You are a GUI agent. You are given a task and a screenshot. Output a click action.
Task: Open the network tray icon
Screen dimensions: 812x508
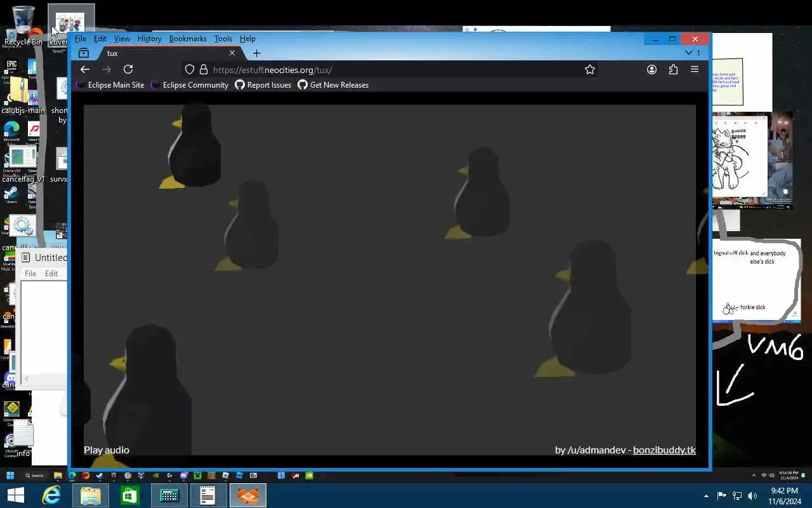coord(737,496)
